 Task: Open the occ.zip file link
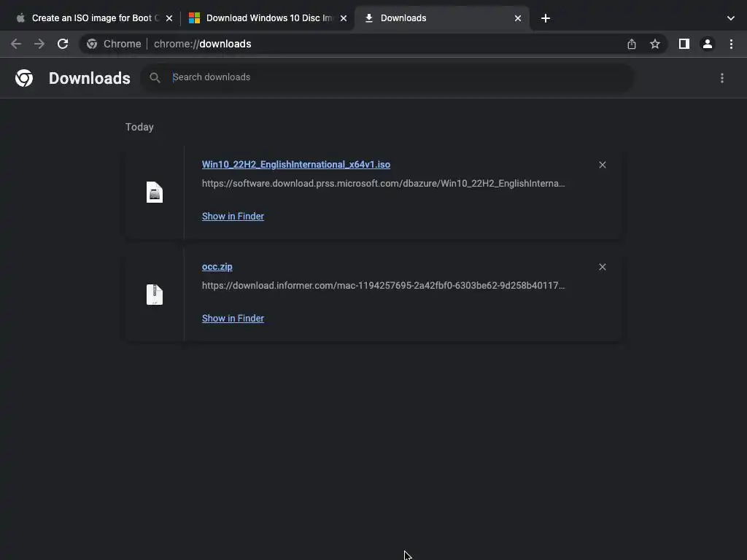coord(217,267)
